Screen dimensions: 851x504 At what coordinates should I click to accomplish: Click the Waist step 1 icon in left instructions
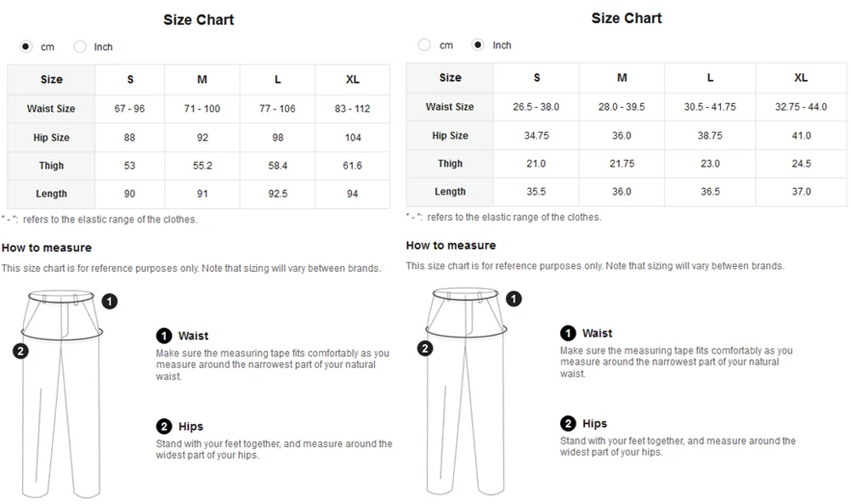click(x=164, y=336)
